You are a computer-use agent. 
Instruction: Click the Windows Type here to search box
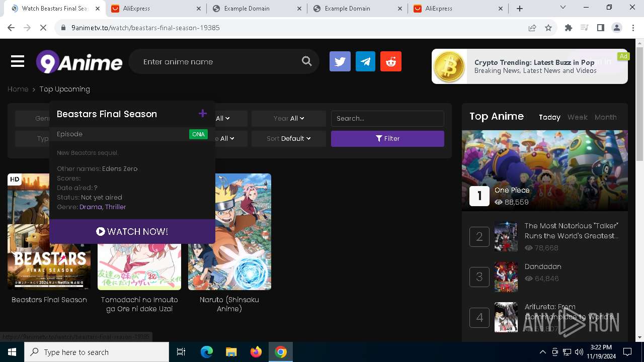point(97,352)
